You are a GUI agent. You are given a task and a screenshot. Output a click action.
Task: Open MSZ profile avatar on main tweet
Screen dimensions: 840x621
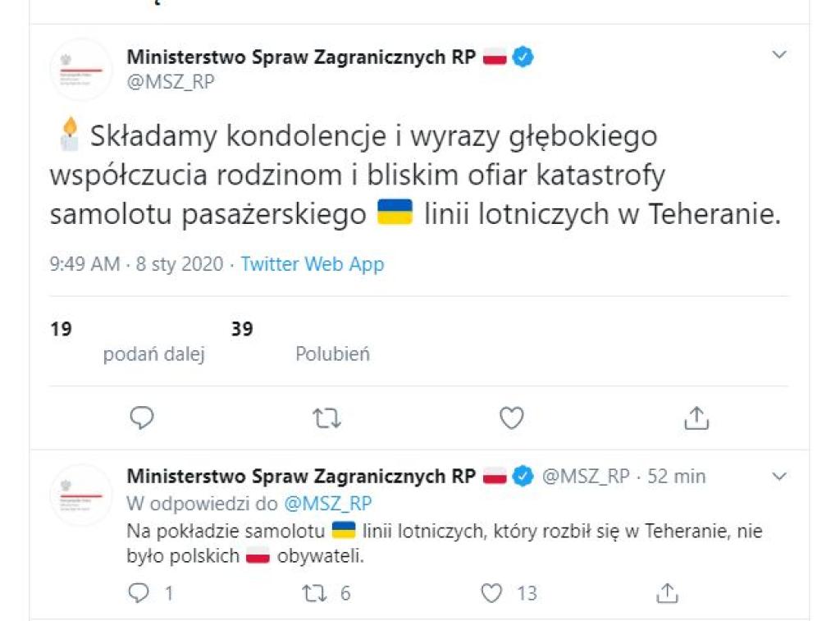[80, 69]
